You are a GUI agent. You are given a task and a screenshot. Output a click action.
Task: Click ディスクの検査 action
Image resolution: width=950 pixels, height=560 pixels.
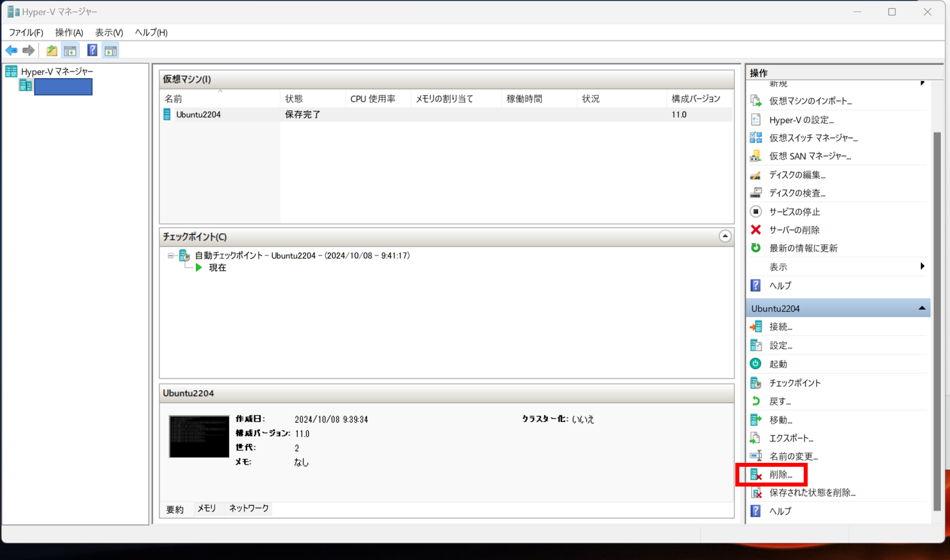click(x=797, y=193)
